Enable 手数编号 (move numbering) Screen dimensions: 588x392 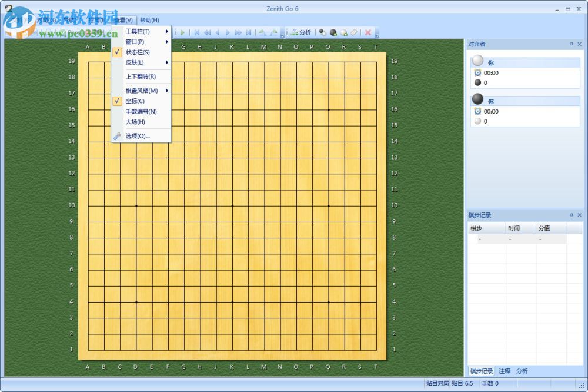click(x=141, y=111)
